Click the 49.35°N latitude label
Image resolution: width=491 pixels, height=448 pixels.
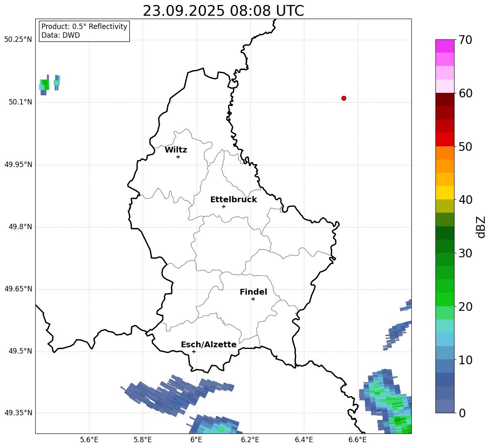[18, 413]
